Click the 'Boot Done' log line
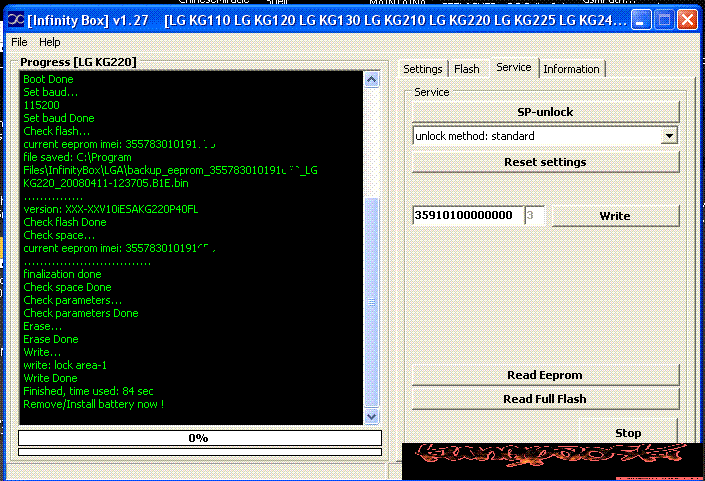705x481 pixels. click(48, 79)
